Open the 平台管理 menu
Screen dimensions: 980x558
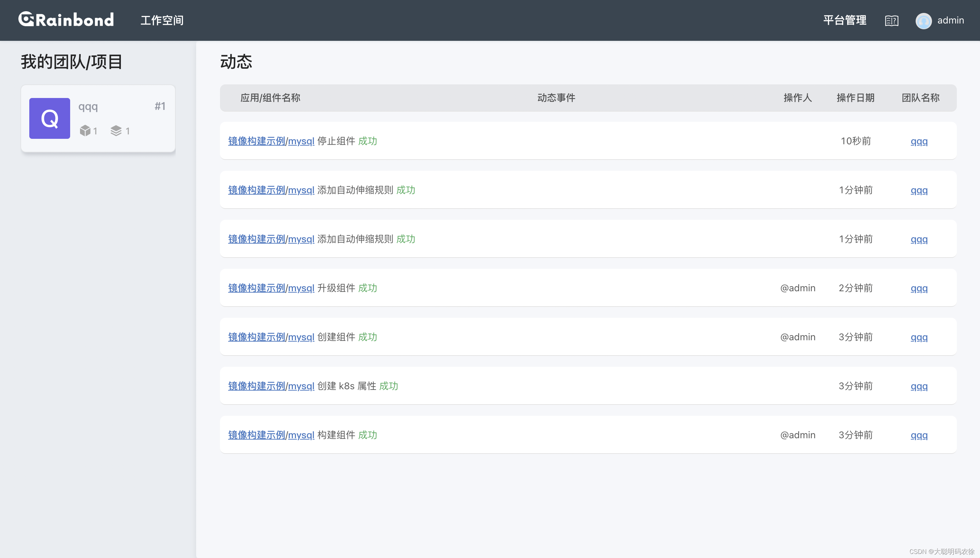[x=844, y=20]
